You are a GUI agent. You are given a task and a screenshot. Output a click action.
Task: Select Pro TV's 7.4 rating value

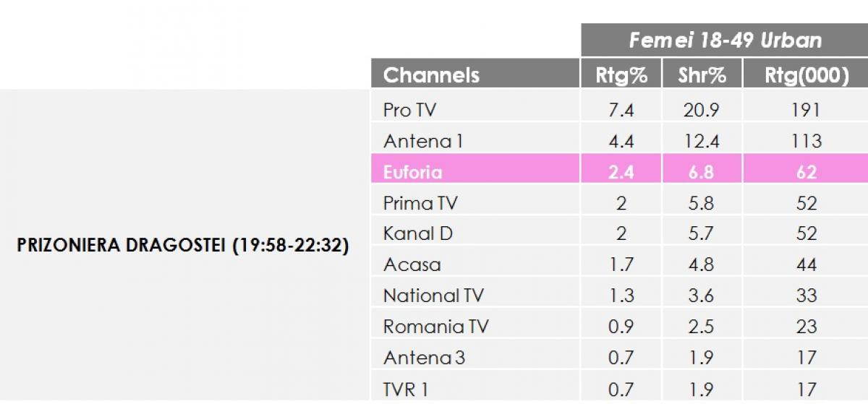621,110
